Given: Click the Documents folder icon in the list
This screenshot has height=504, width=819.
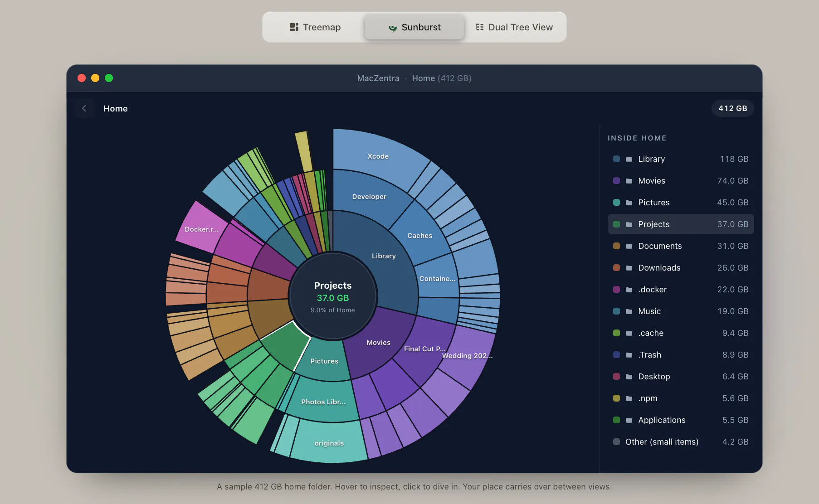Looking at the screenshot, I should coord(629,246).
